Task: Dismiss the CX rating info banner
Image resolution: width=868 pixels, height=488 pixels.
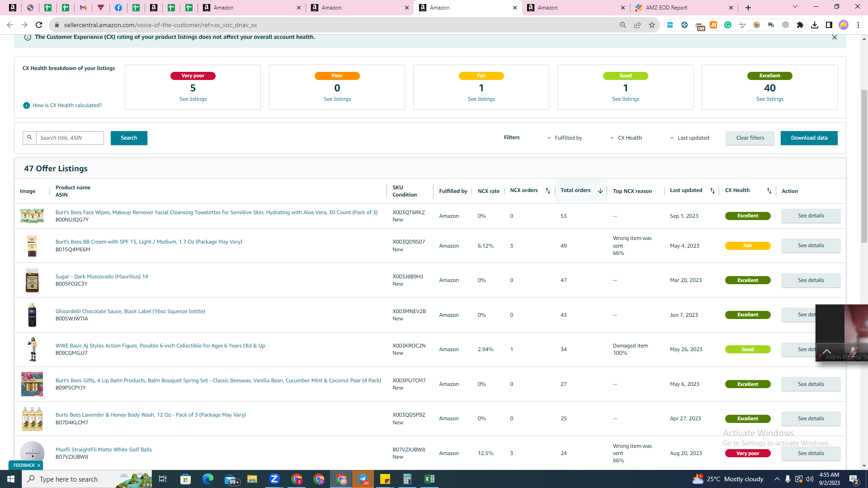Action: pyautogui.click(x=835, y=38)
